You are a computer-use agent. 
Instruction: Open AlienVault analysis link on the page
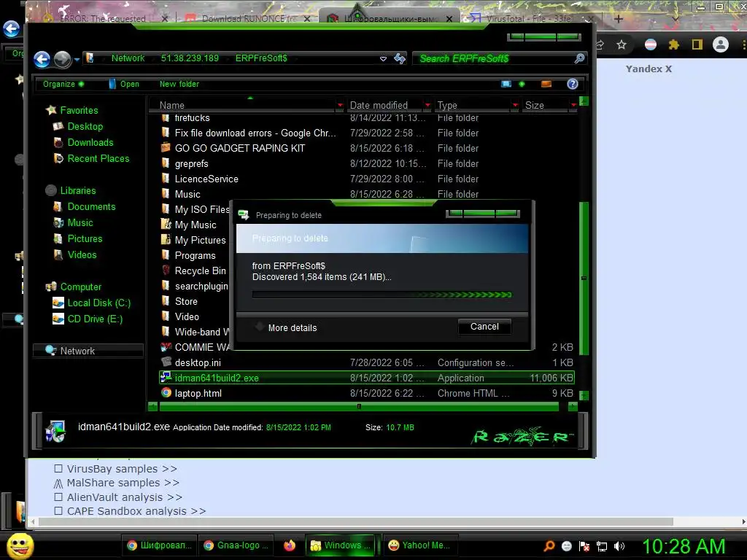click(124, 497)
